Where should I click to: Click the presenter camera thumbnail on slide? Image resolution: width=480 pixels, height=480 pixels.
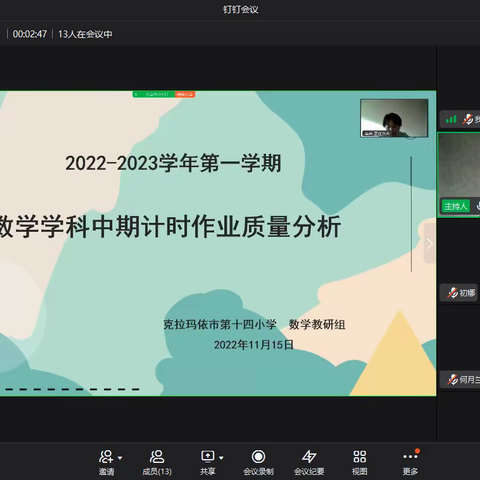pyautogui.click(x=394, y=118)
